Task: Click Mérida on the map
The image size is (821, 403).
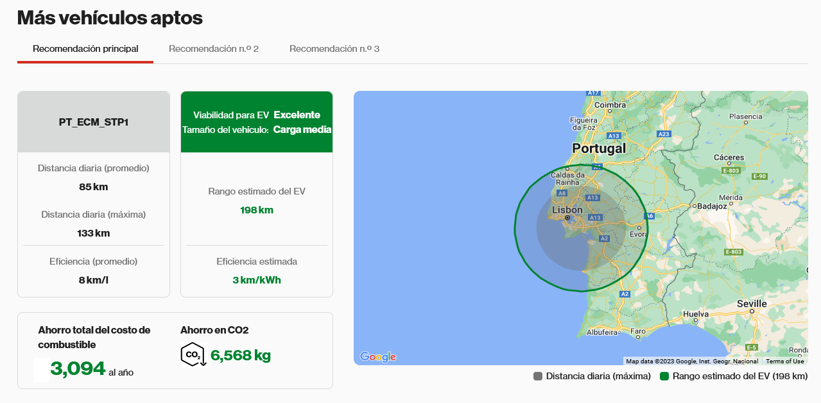Action: click(730, 198)
